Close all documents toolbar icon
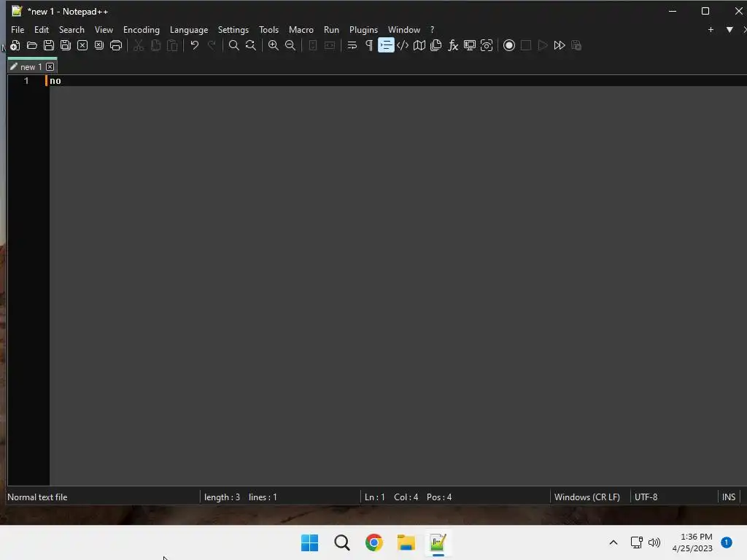Screen dimensions: 747x560 (x=99, y=46)
